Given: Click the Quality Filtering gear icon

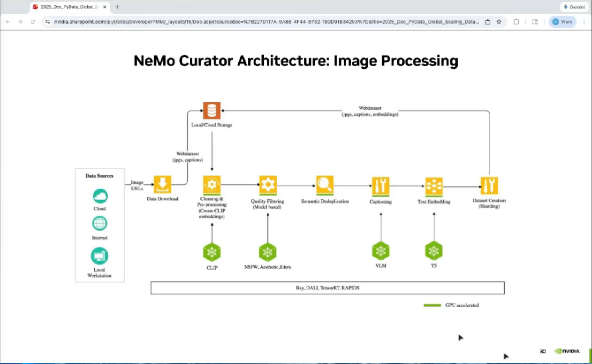Looking at the screenshot, I should [268, 185].
